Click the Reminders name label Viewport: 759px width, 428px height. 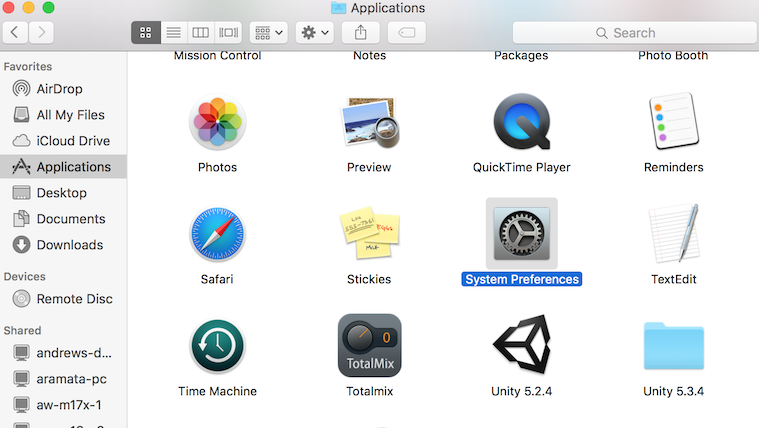tap(674, 168)
